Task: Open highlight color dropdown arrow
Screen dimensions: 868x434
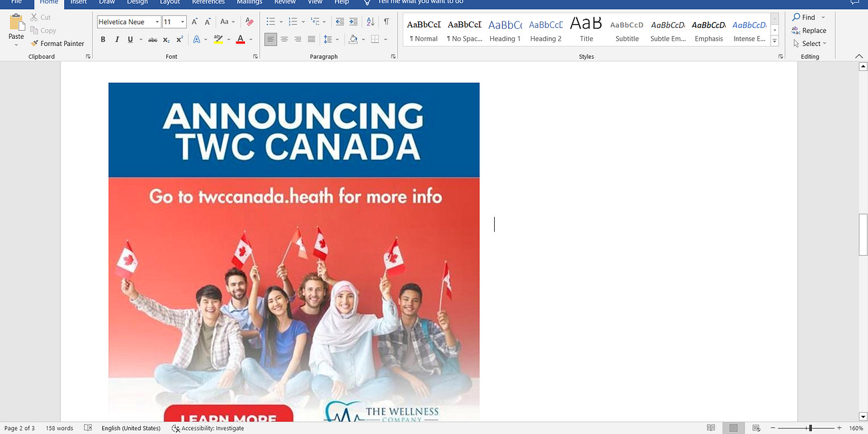Action: [228, 39]
